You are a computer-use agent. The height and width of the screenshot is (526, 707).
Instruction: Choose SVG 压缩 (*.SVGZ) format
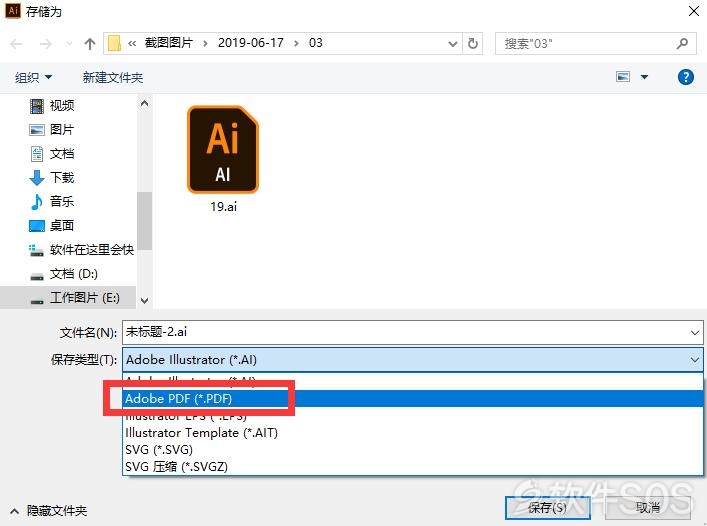click(x=413, y=467)
